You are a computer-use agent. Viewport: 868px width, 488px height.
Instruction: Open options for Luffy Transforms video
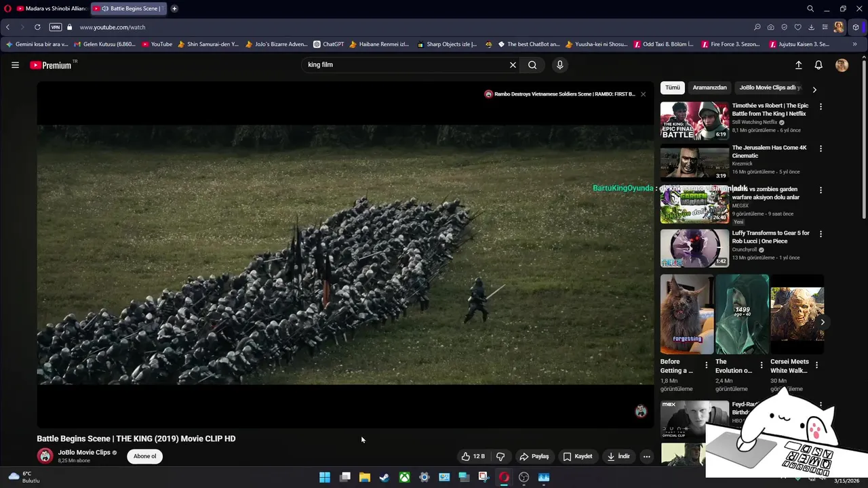coord(821,234)
